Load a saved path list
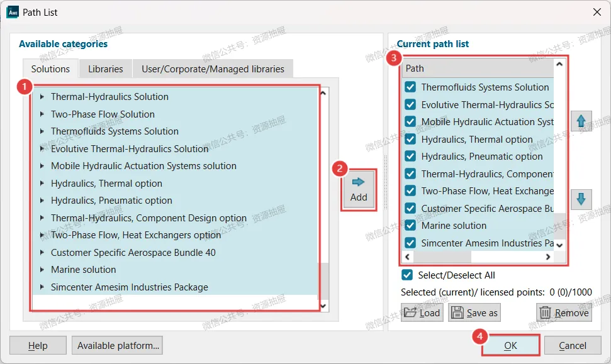 pos(422,312)
